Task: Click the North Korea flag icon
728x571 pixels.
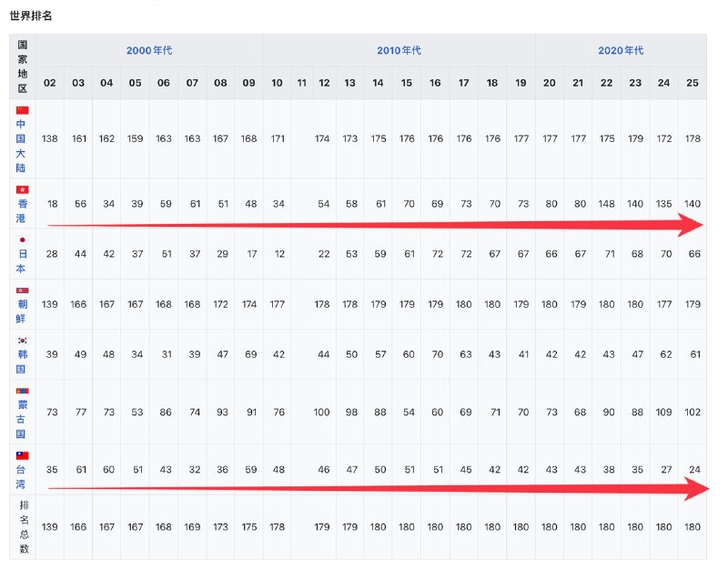Action: 22,291
